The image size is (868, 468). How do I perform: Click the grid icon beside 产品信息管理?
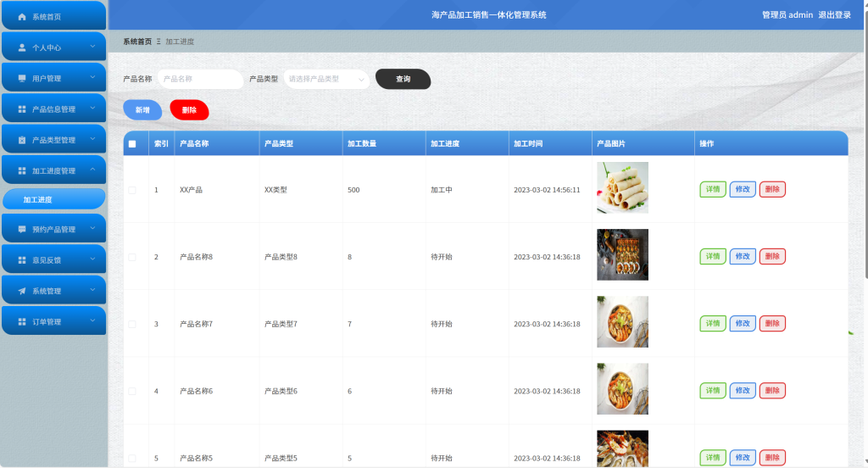pos(22,109)
